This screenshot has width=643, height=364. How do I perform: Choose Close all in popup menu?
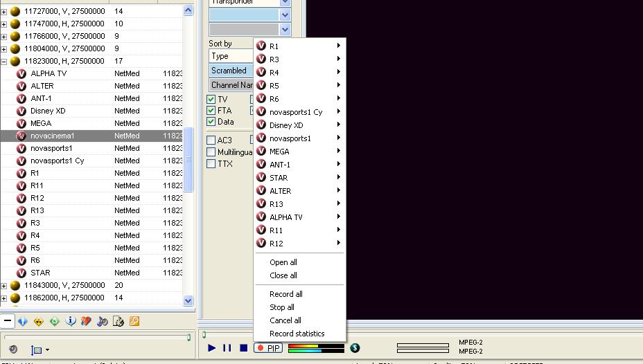pyautogui.click(x=300, y=275)
